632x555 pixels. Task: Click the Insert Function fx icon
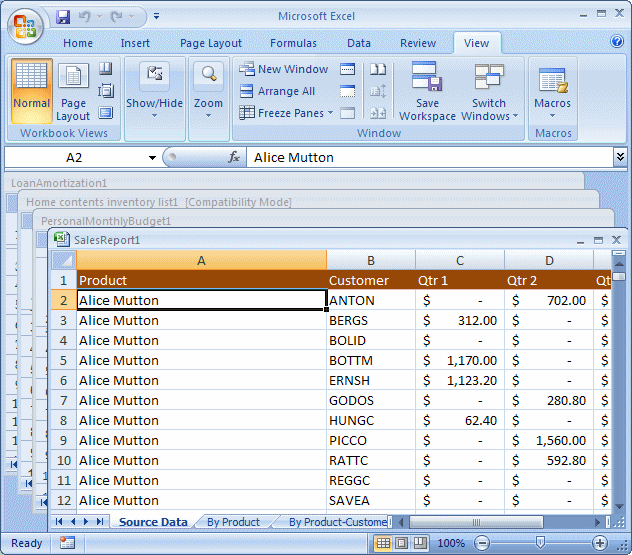(234, 157)
